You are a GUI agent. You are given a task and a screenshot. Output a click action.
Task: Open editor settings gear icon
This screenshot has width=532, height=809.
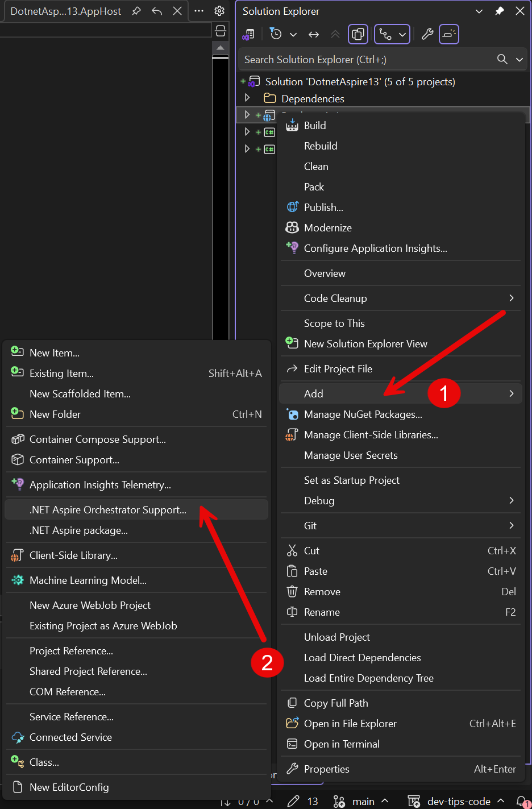pos(219,11)
